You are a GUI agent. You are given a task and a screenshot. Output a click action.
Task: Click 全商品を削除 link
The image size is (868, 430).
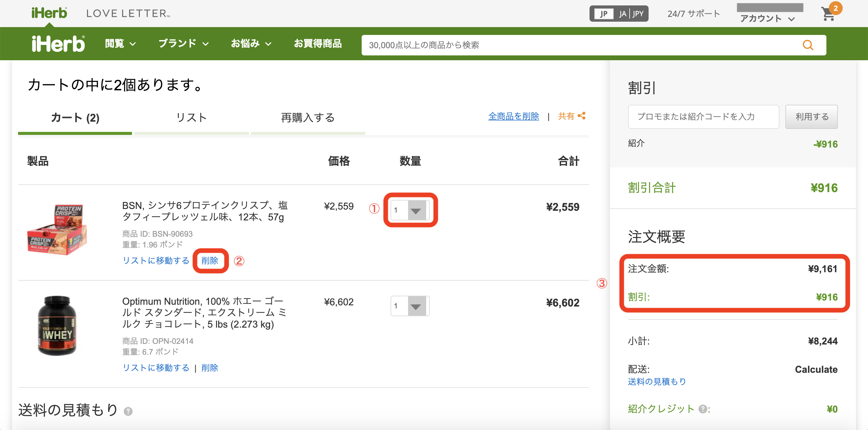(x=514, y=116)
